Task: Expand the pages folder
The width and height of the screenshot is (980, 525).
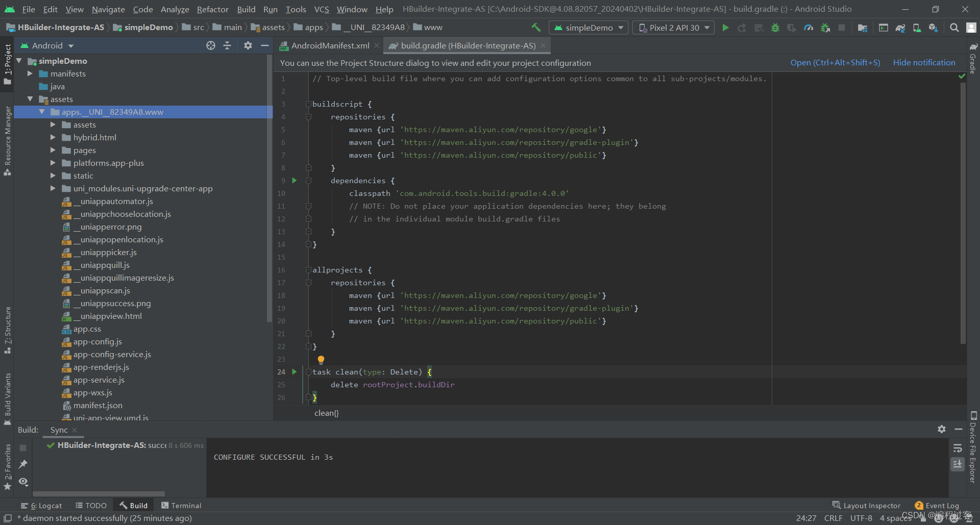Action: click(53, 150)
